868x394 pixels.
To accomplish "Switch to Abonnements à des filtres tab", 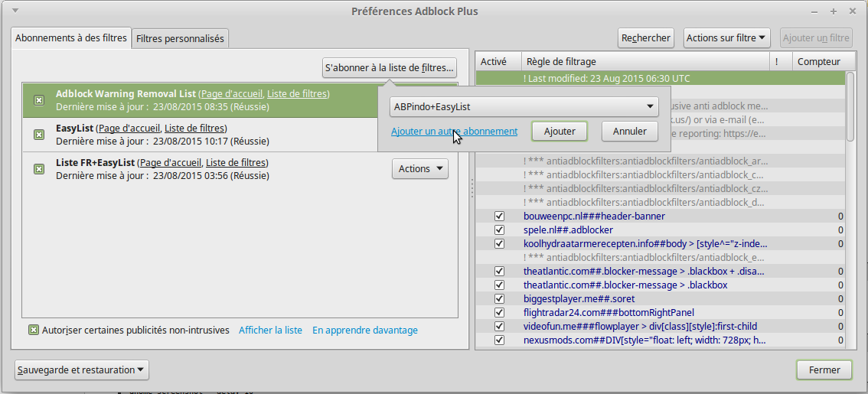I will [71, 38].
